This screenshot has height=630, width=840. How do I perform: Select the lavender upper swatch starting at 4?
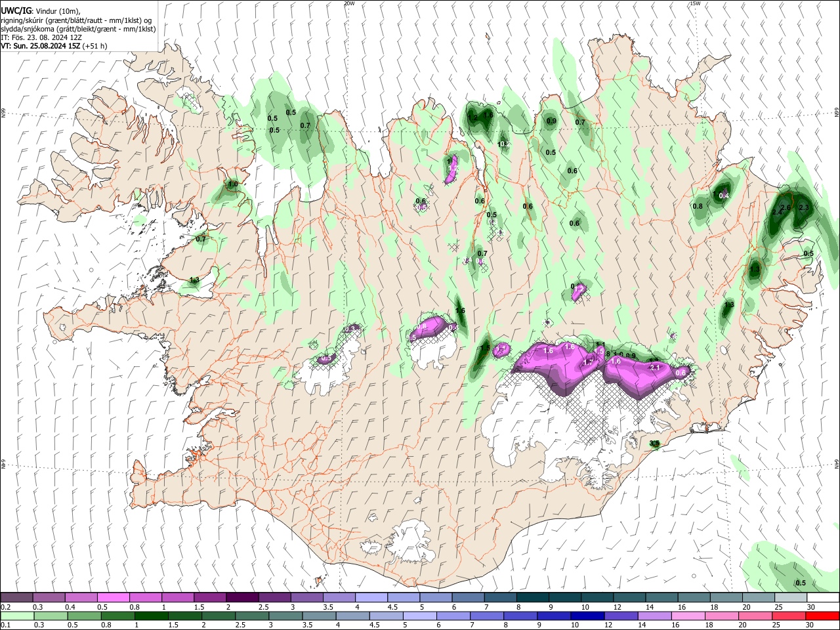(x=371, y=597)
